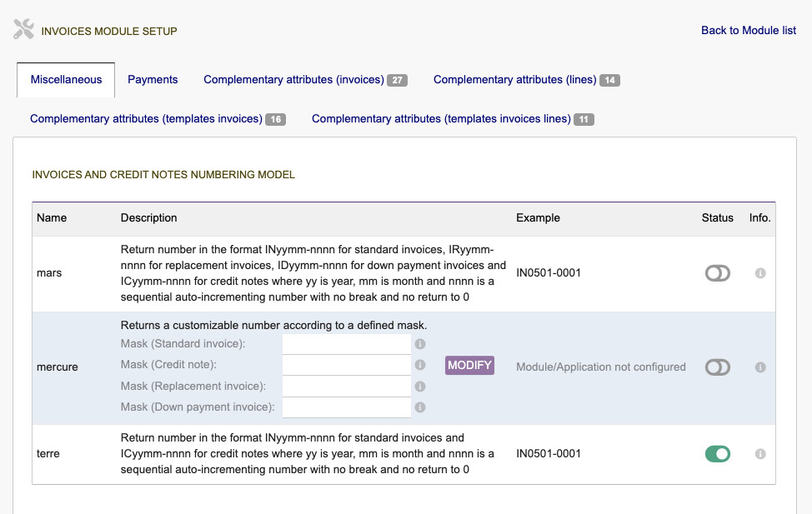This screenshot has width=812, height=514.
Task: Disable the terre numbering model toggle
Action: [717, 454]
